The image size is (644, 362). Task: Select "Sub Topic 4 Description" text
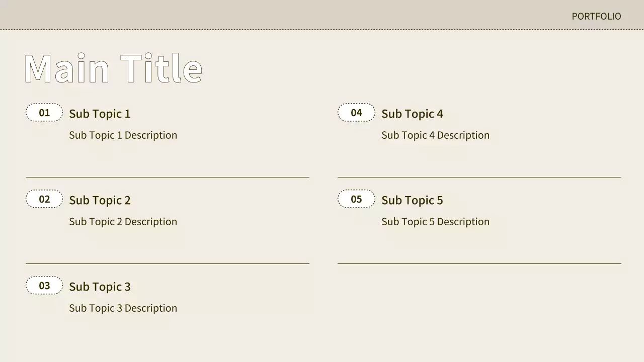[435, 135]
